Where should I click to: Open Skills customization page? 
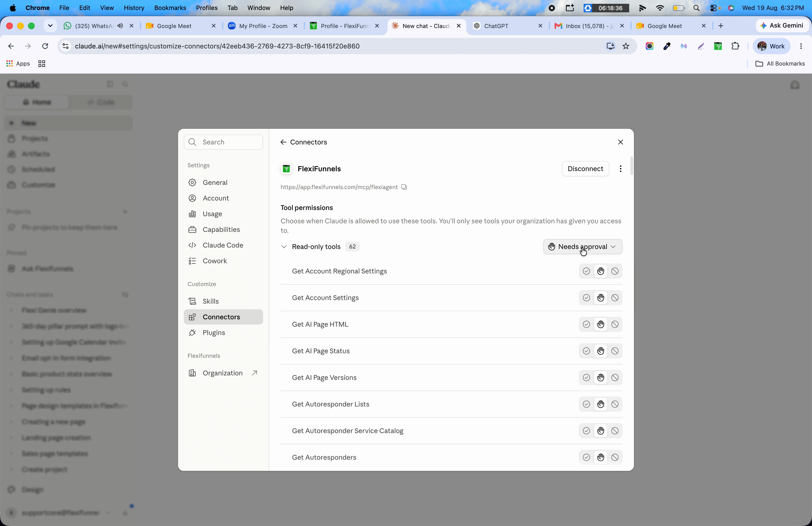coord(223,301)
